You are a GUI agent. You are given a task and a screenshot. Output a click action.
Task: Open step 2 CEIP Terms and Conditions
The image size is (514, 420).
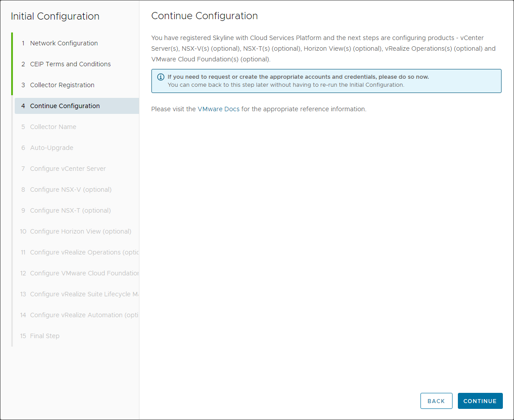point(77,64)
